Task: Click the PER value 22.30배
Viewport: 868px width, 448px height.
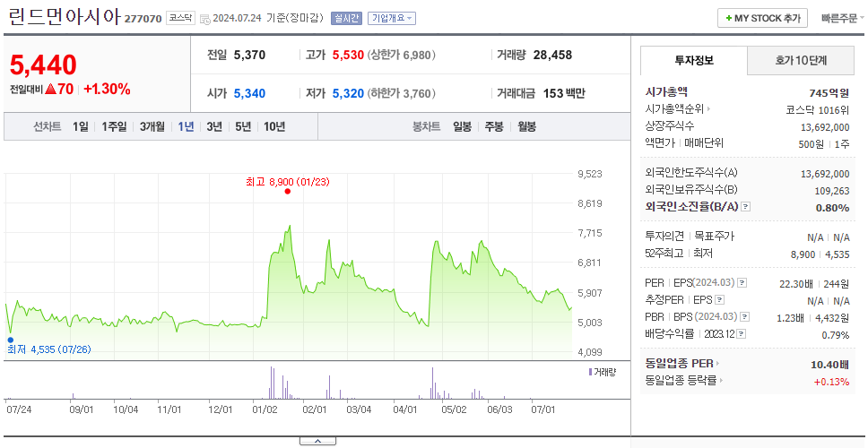Action: (x=795, y=284)
